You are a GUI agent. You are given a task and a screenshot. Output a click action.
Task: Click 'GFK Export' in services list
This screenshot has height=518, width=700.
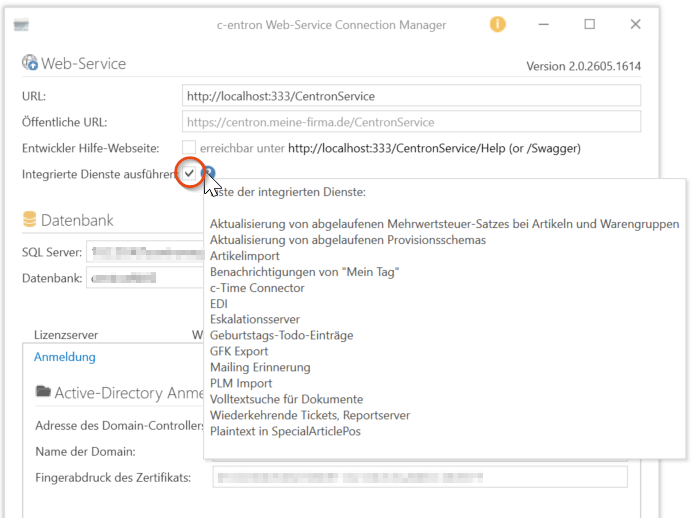239,351
